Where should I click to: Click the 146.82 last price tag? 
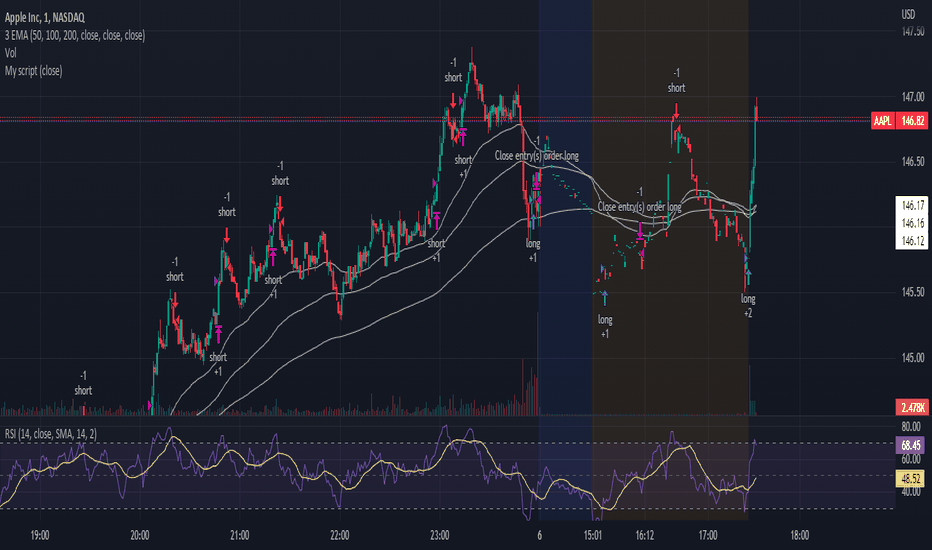point(912,121)
